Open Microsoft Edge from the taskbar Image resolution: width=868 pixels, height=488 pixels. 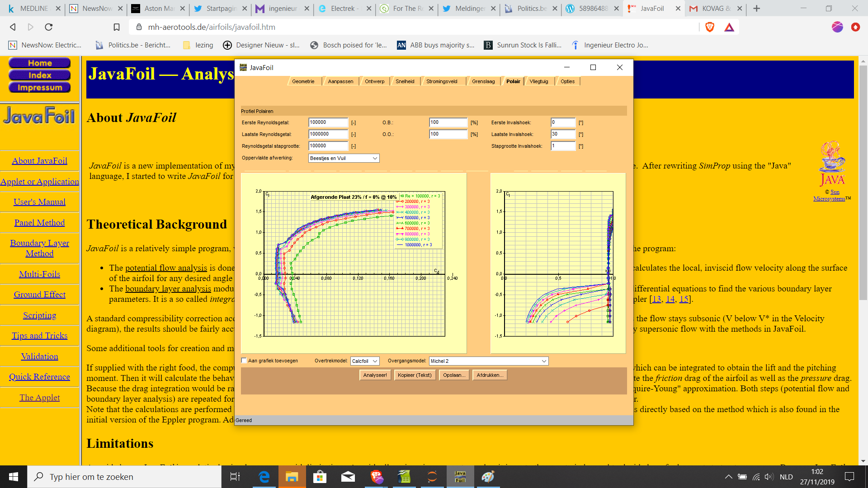264,477
